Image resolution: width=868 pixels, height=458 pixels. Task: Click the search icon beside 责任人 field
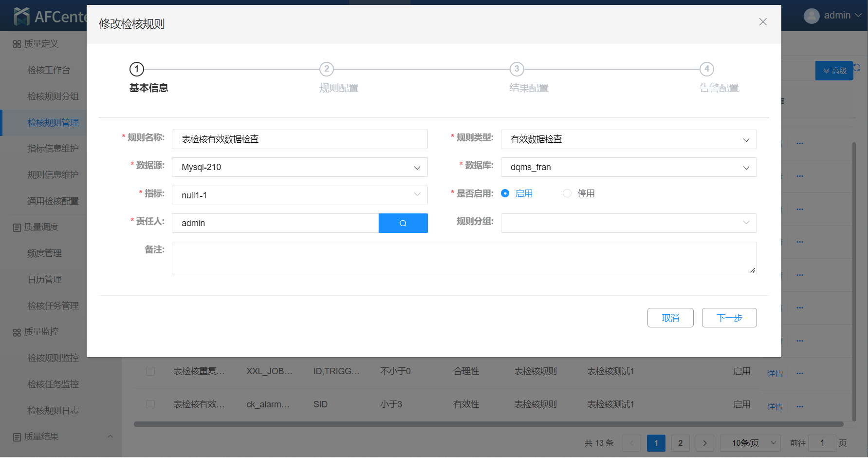(x=403, y=223)
